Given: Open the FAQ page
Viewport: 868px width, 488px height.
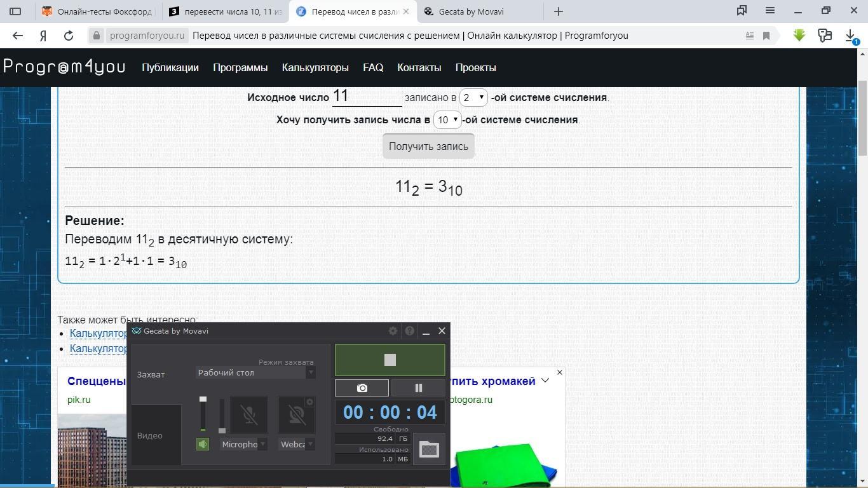Looking at the screenshot, I should (373, 67).
